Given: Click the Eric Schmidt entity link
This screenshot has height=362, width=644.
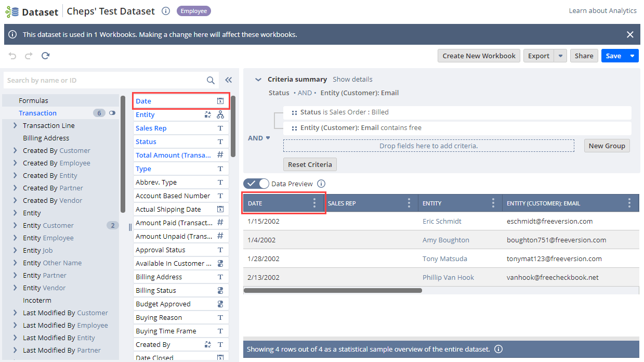Looking at the screenshot, I should tap(442, 221).
